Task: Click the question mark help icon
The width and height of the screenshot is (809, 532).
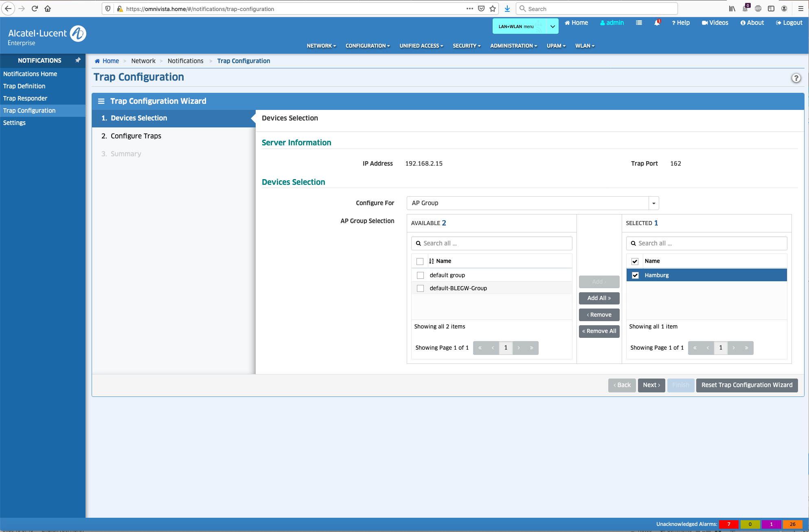Action: 796,78
